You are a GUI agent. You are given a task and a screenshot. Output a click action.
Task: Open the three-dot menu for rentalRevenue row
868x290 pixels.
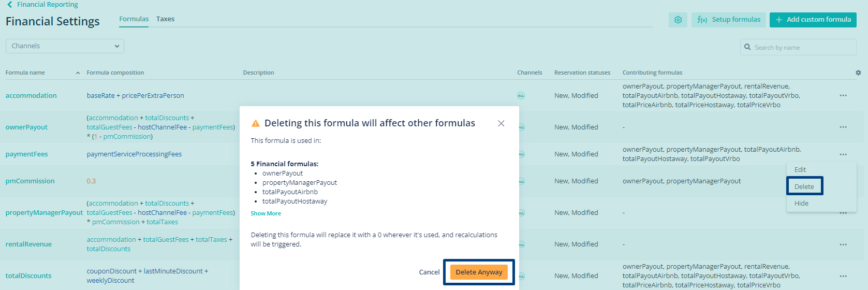coord(843,244)
